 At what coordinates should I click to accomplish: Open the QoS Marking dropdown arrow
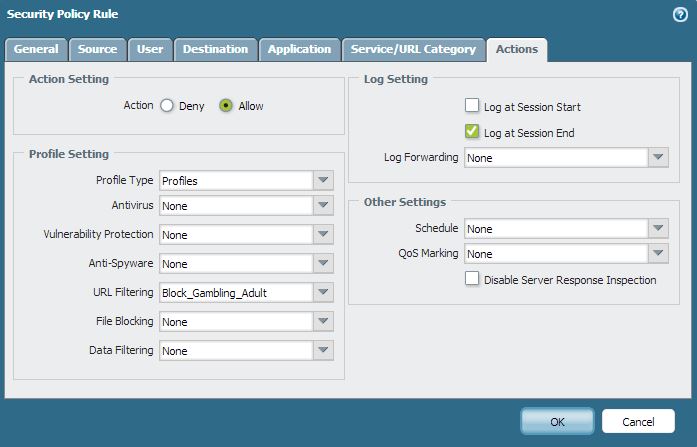tap(658, 253)
